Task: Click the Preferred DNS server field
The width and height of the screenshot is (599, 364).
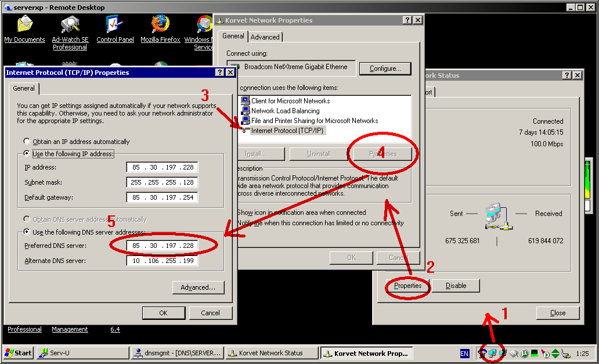Action: point(162,246)
